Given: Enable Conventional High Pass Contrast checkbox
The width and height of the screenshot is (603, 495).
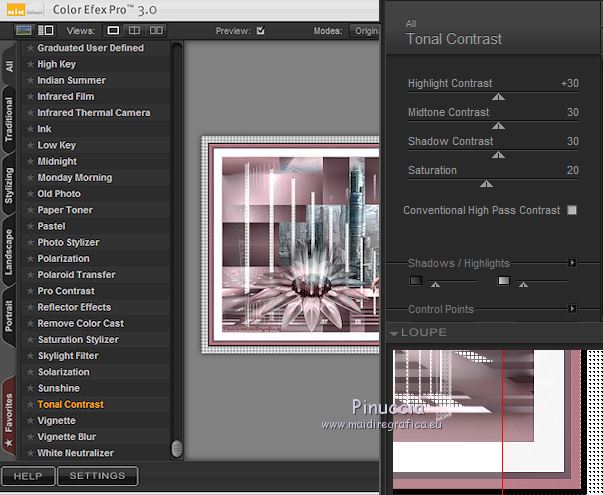Looking at the screenshot, I should 572,210.
